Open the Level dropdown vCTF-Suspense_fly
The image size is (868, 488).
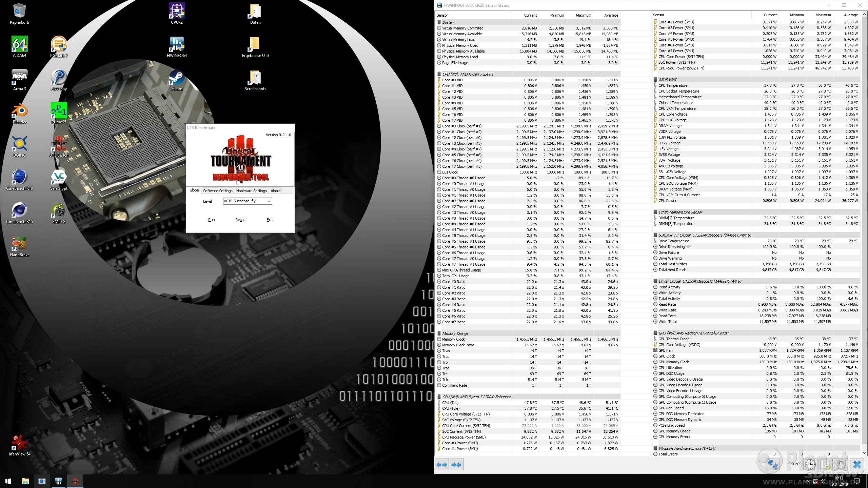[x=248, y=201]
